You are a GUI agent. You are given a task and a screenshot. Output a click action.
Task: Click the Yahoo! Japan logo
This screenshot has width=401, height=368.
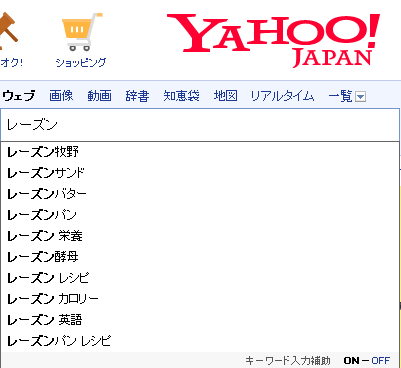click(x=273, y=40)
